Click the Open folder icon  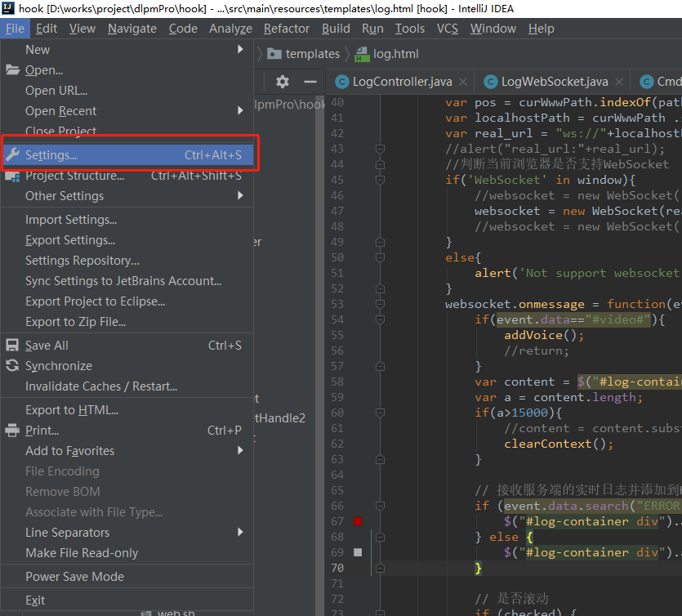[12, 69]
